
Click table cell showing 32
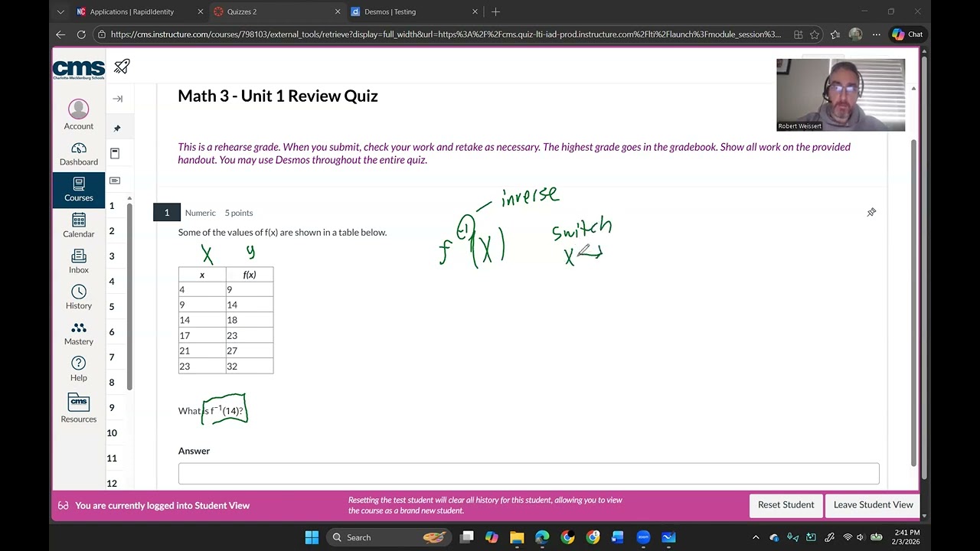(x=250, y=367)
